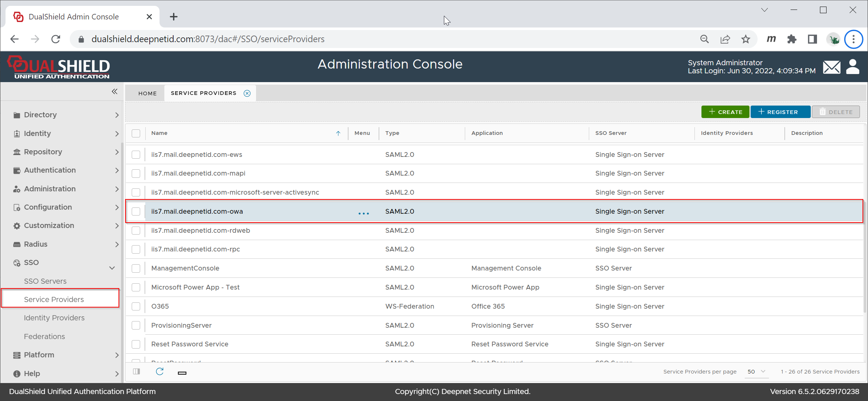The image size is (868, 401).
Task: Sort by the Name column header
Action: pos(159,133)
